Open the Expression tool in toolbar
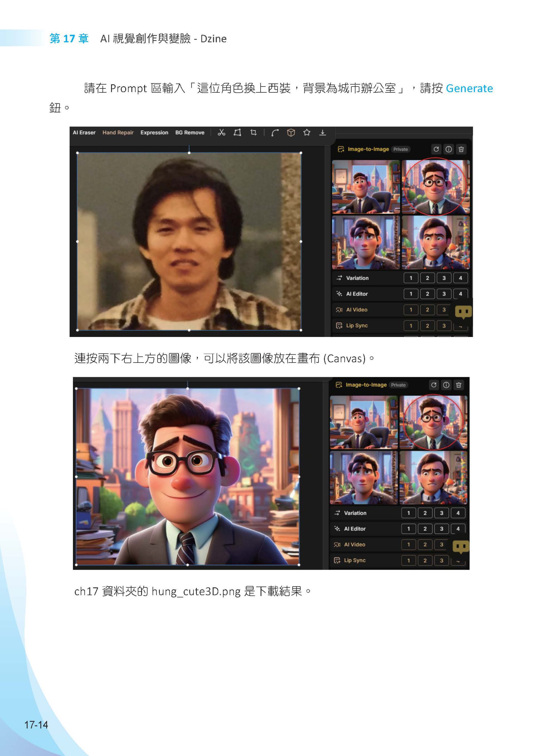Screen dimensions: 559x756 point(154,133)
